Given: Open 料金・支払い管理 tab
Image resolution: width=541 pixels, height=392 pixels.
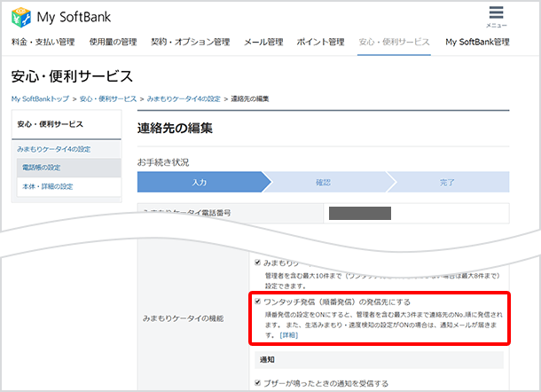Looking at the screenshot, I should (x=43, y=42).
